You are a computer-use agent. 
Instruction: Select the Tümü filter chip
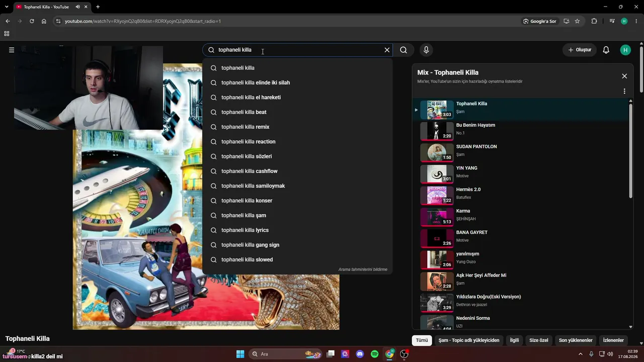422,340
